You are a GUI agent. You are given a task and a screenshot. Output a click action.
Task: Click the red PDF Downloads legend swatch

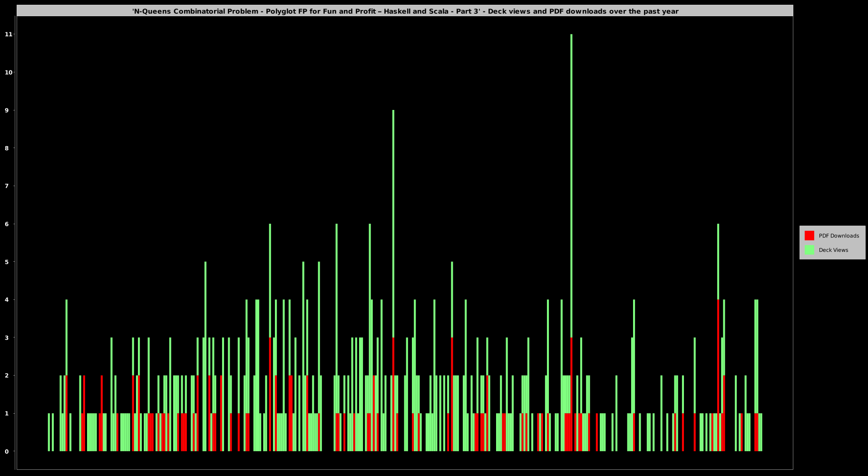click(809, 236)
